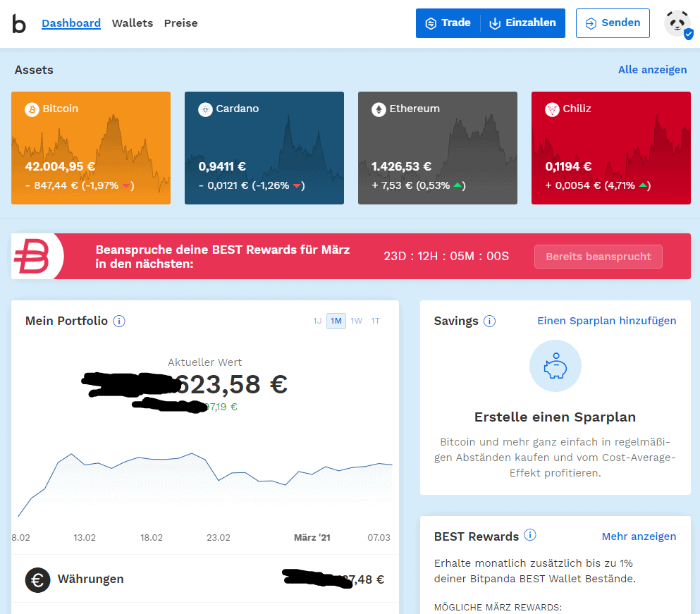Open the Dashboard tab
The image size is (700, 614).
(71, 23)
